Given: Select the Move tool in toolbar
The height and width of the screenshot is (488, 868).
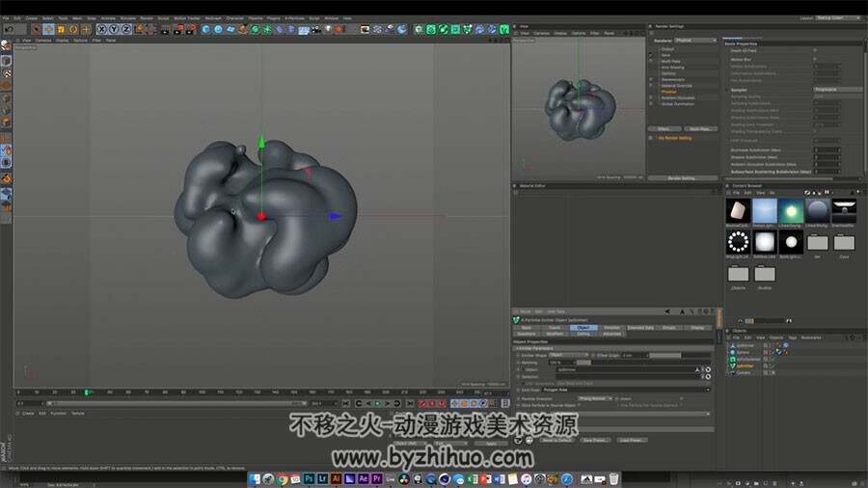Looking at the screenshot, I should (49, 29).
